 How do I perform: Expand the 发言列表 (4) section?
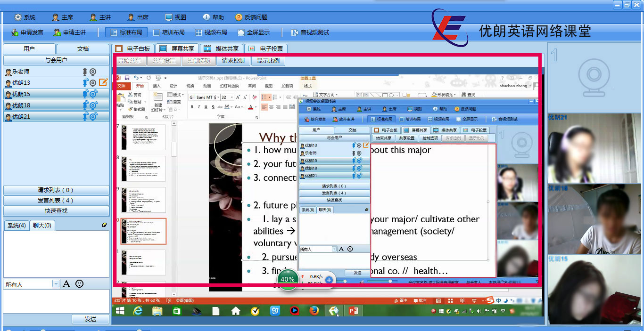pos(56,201)
